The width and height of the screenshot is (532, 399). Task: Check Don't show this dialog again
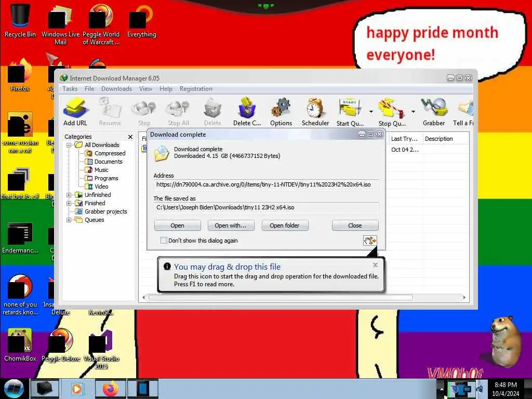(x=164, y=241)
